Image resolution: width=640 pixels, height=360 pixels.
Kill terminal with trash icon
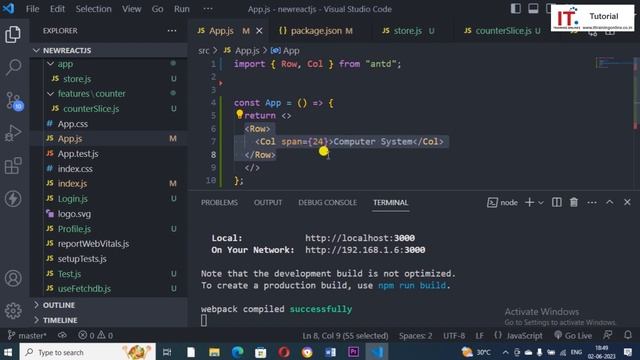point(574,202)
